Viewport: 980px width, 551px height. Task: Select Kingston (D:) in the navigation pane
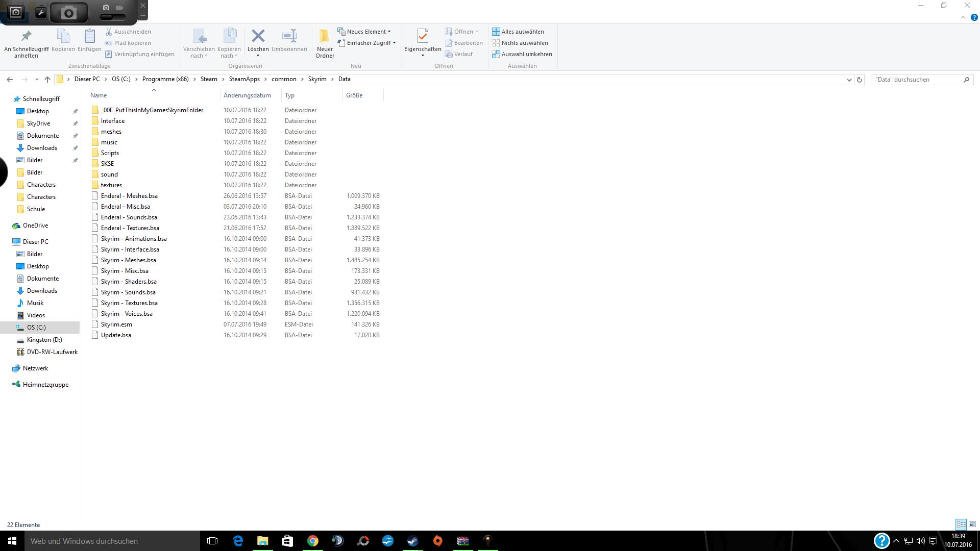click(x=44, y=340)
